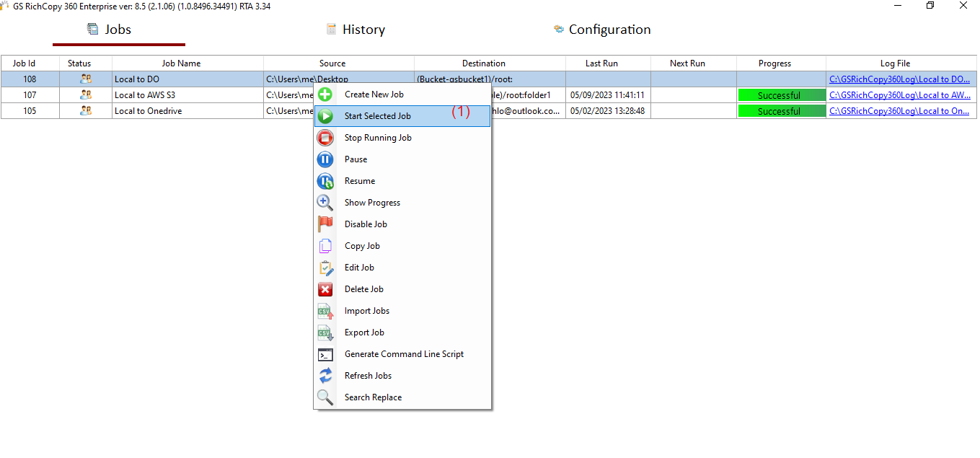Select Start Selected Job from context menu
Screen dimensions: 980x458
pos(377,116)
